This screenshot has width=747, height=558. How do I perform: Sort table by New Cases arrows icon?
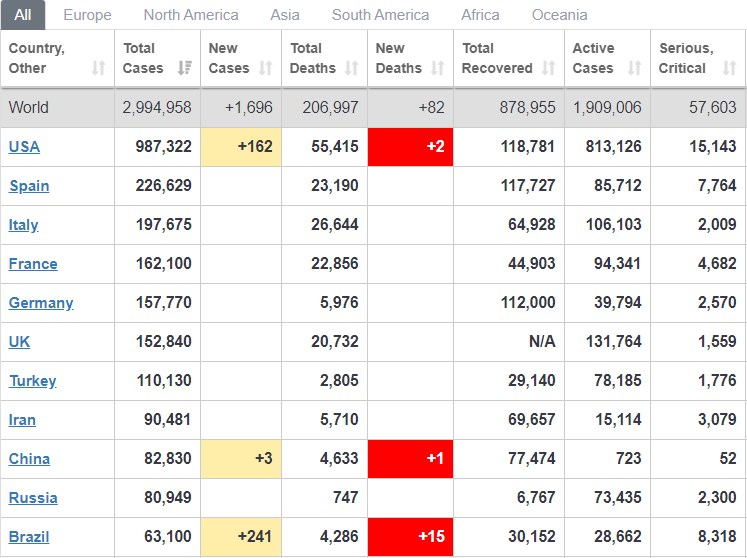[x=266, y=68]
